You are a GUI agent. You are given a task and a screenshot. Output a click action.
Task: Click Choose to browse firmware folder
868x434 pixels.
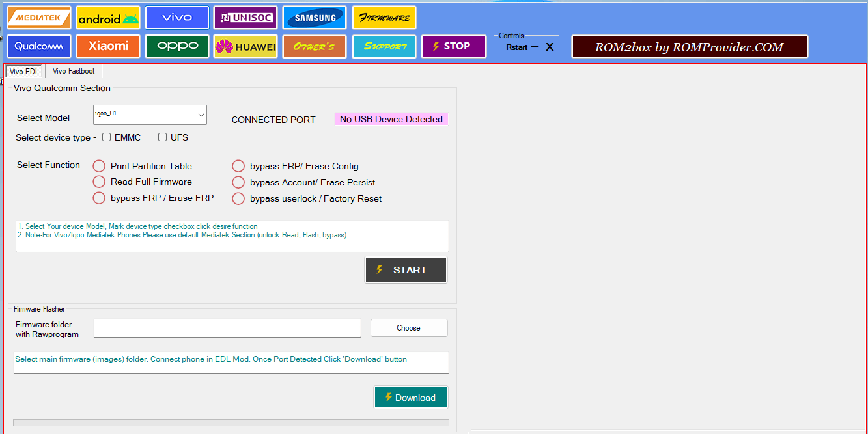(x=409, y=328)
